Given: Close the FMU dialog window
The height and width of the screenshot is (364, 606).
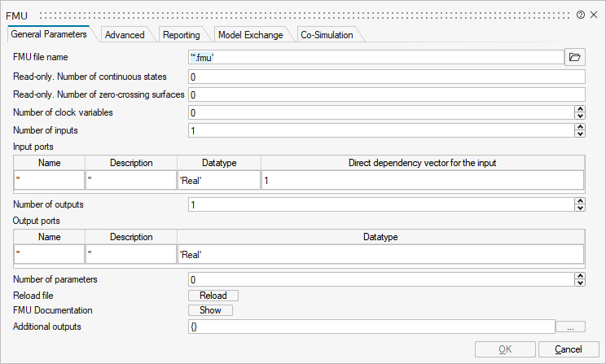Looking at the screenshot, I should (x=595, y=15).
